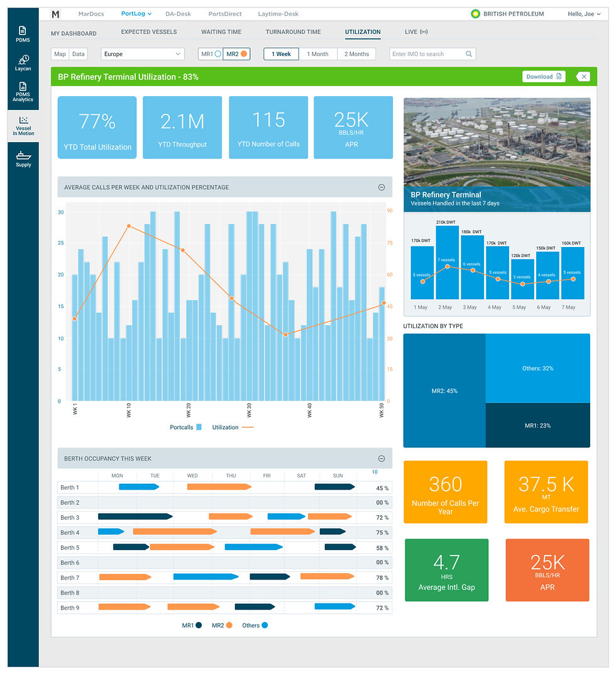The height and width of the screenshot is (675, 616).
Task: Switch to the Expected Vessels tab
Action: (x=149, y=32)
